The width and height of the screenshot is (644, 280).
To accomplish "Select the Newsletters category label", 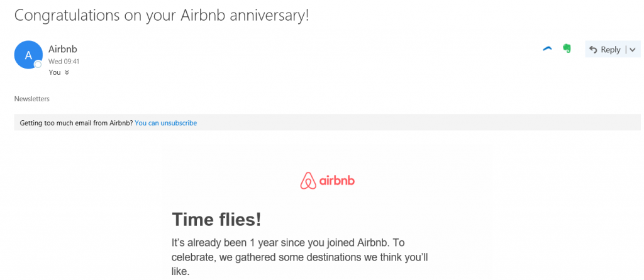I will (31, 99).
